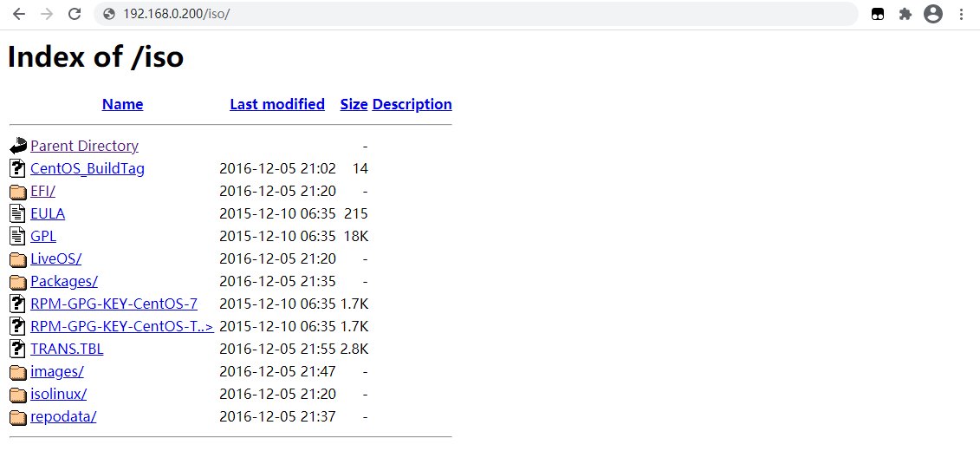Screen dimensions: 980x451
Task: Click the unknown file icon beside TRANS.TBL
Action: 18,349
